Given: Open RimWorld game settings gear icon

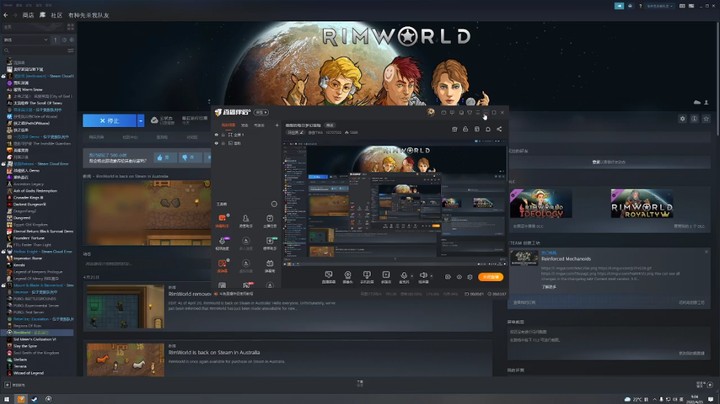Looking at the screenshot, I should pos(682,119).
